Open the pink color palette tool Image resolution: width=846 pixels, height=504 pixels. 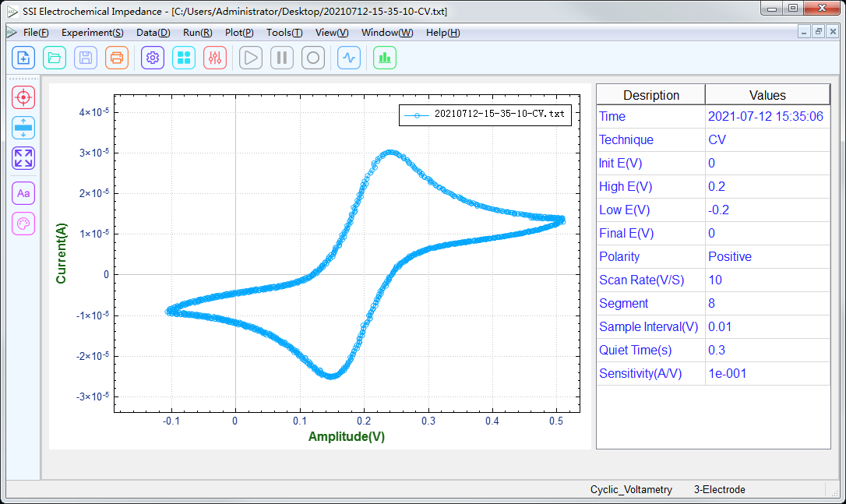23,224
